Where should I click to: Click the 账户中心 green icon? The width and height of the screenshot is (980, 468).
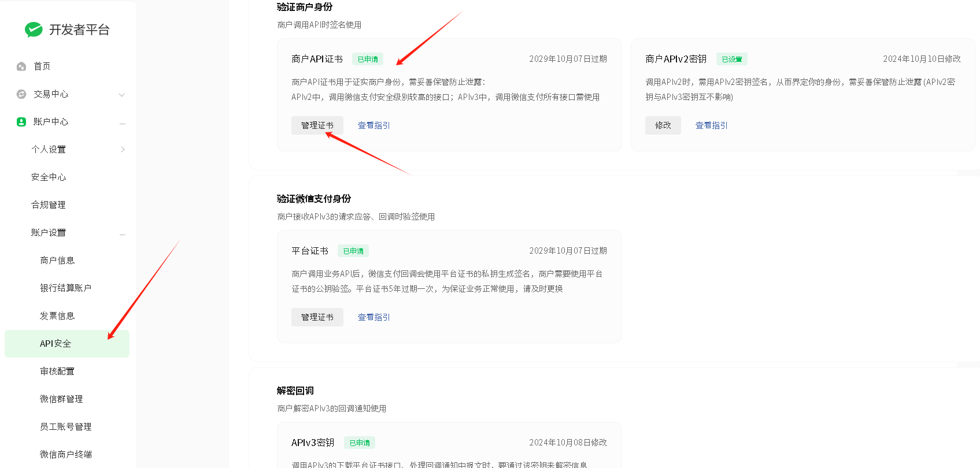click(21, 122)
